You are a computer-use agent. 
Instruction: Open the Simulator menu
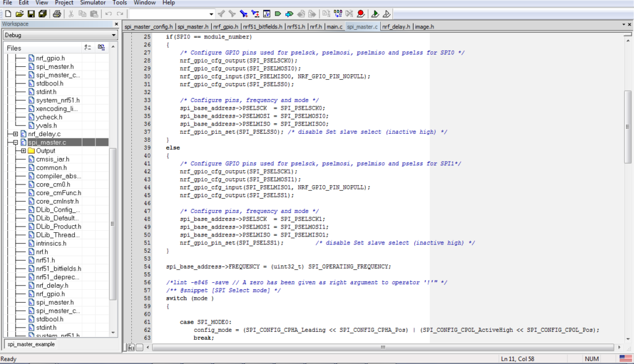92,3
